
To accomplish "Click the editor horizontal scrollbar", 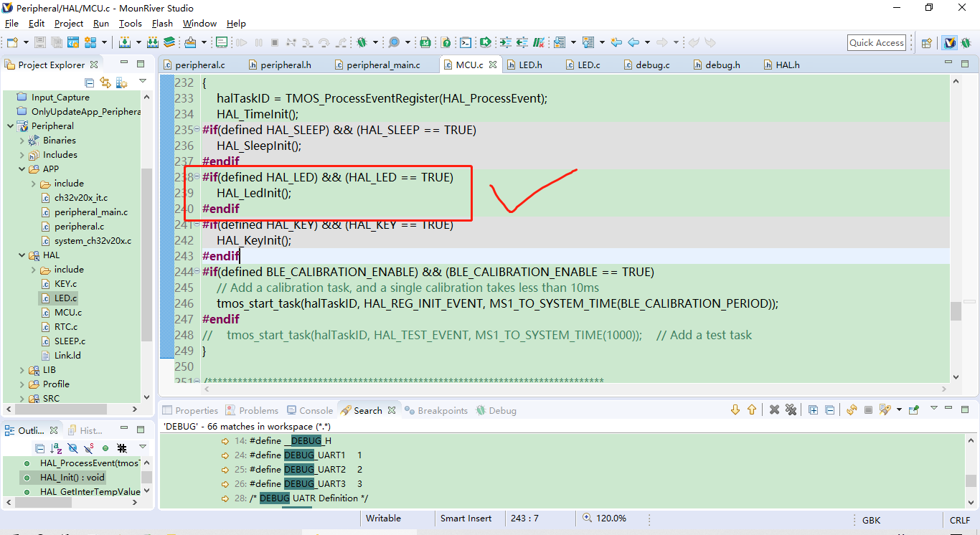I will 576,389.
